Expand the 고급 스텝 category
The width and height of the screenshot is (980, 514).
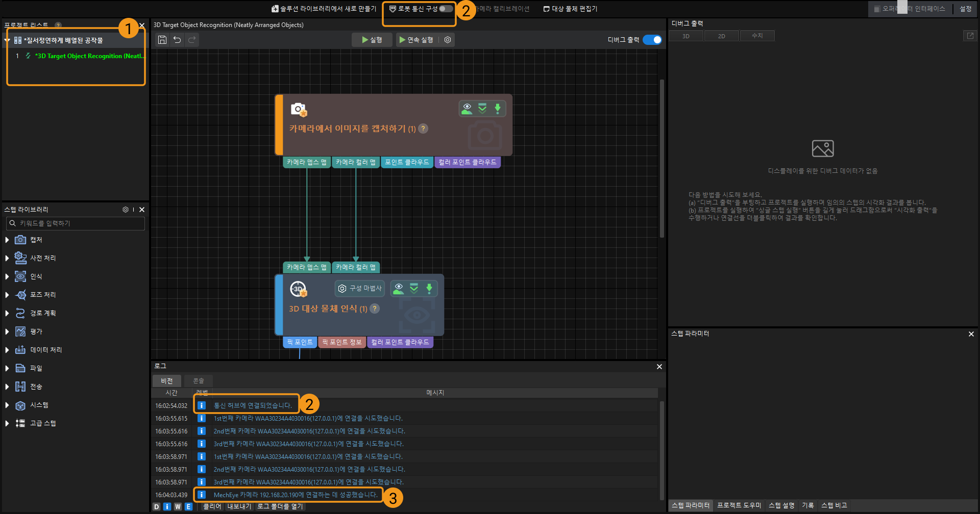tap(7, 423)
